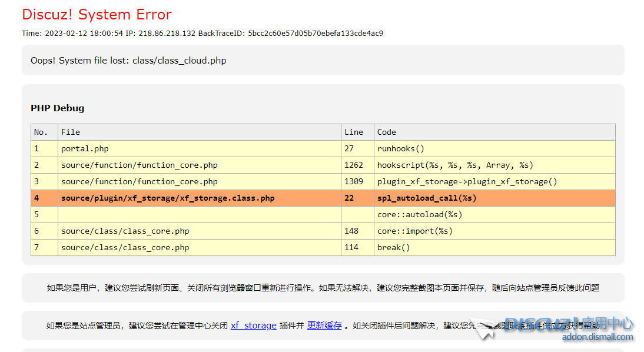Select the portal.php file cell
The height and width of the screenshot is (352, 644).
[199, 149]
